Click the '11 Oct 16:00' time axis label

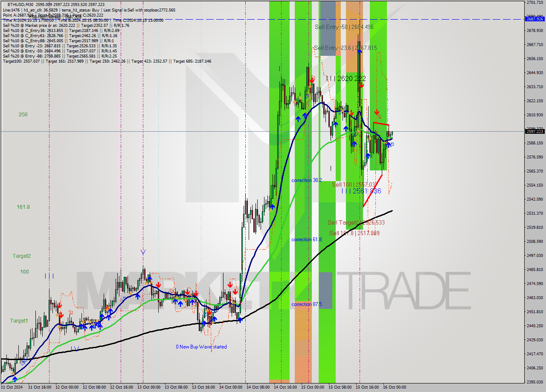click(39, 388)
